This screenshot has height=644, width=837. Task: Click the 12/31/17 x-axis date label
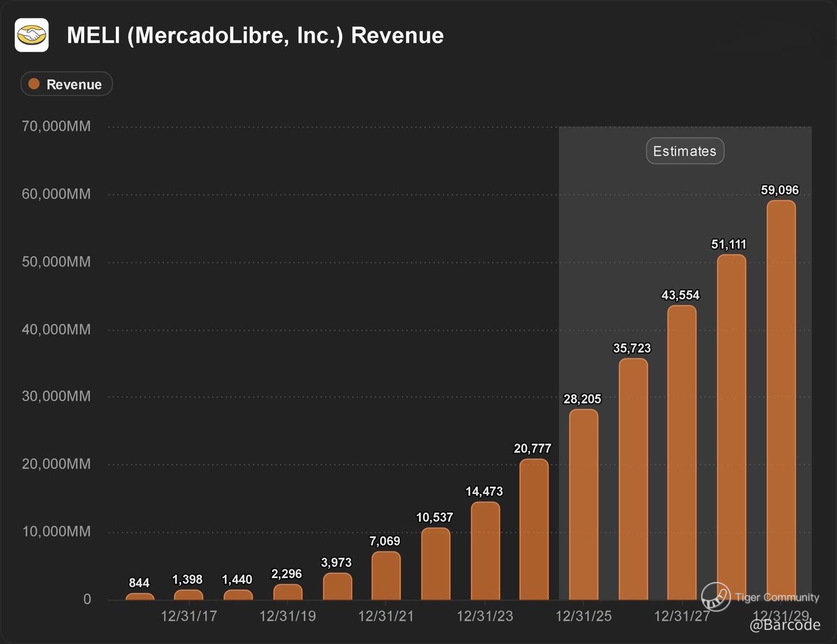189,617
